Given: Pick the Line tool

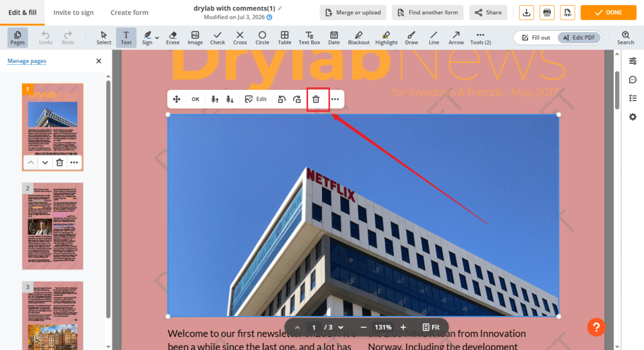Looking at the screenshot, I should point(434,37).
